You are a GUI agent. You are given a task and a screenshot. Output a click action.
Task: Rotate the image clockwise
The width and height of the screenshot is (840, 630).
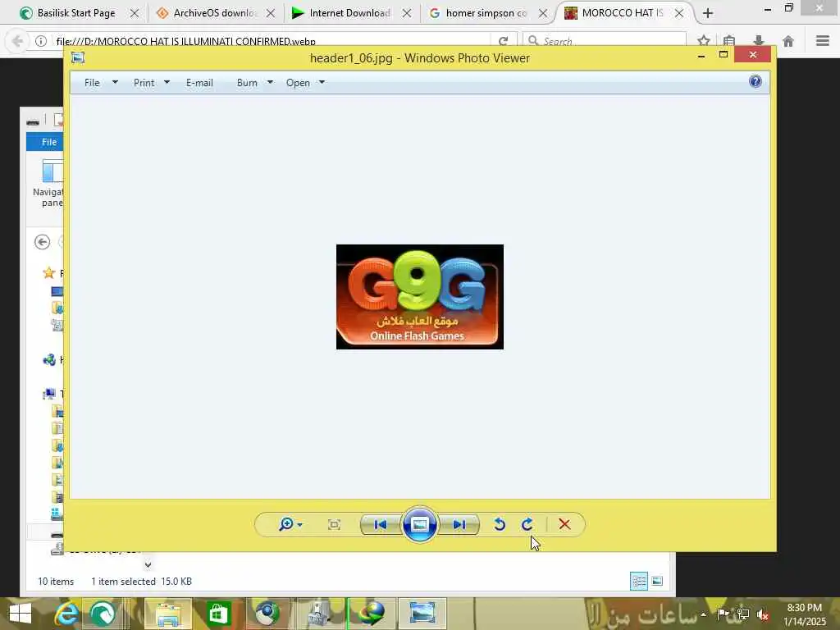[x=527, y=524]
